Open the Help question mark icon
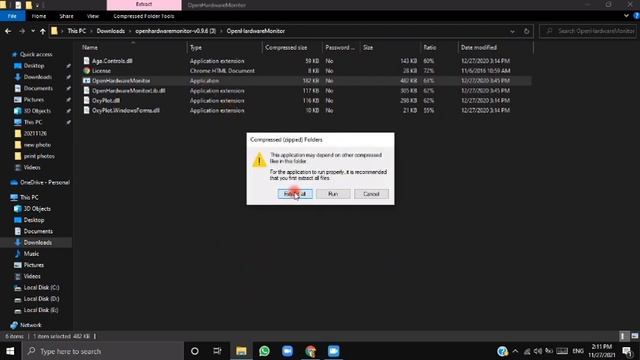The height and width of the screenshot is (360, 640). (x=636, y=16)
